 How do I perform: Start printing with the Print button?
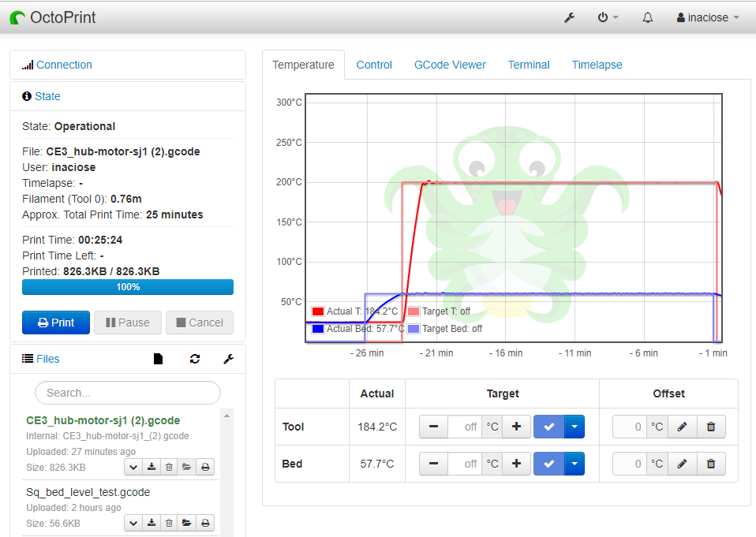click(x=56, y=323)
